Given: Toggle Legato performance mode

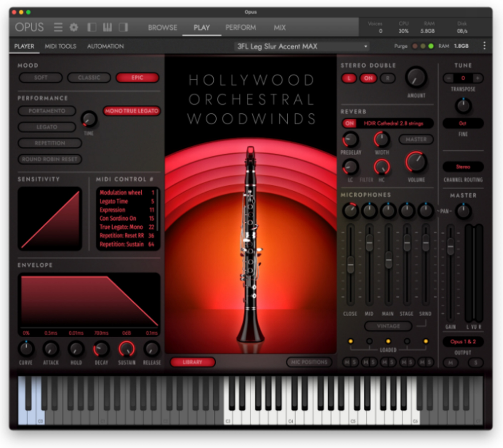Looking at the screenshot, I should (47, 127).
